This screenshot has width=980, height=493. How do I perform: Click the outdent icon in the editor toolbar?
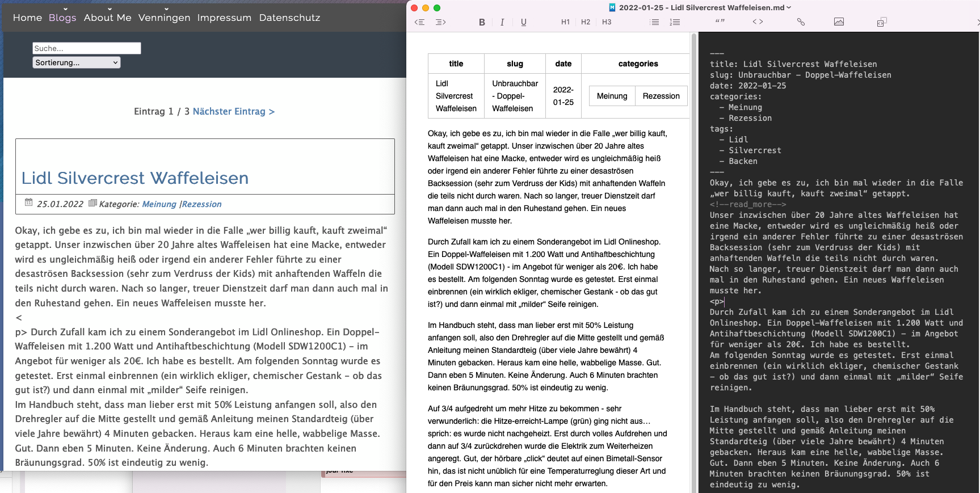tap(419, 22)
